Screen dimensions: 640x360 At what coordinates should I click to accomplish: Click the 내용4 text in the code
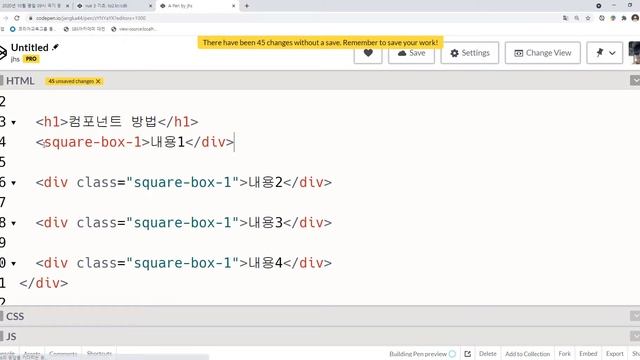[265, 263]
